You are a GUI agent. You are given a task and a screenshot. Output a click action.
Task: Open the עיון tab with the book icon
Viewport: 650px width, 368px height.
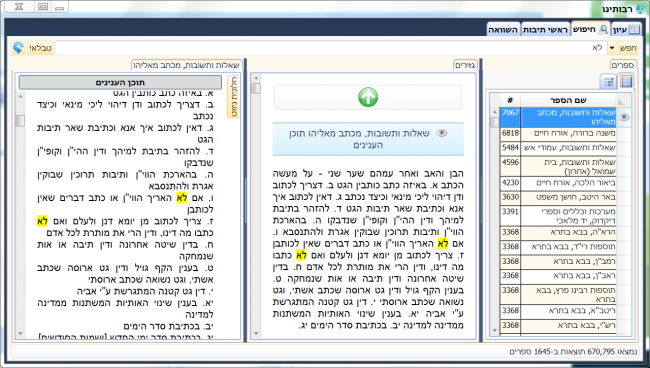pos(626,29)
